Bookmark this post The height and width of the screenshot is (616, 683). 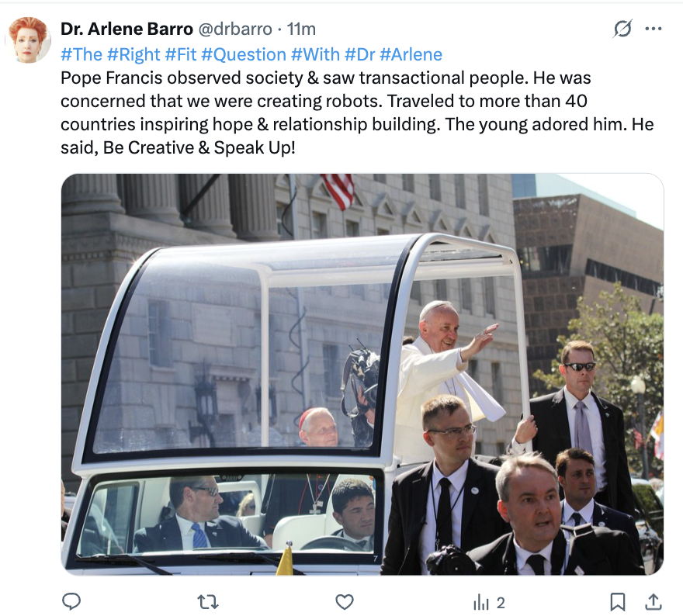[618, 602]
